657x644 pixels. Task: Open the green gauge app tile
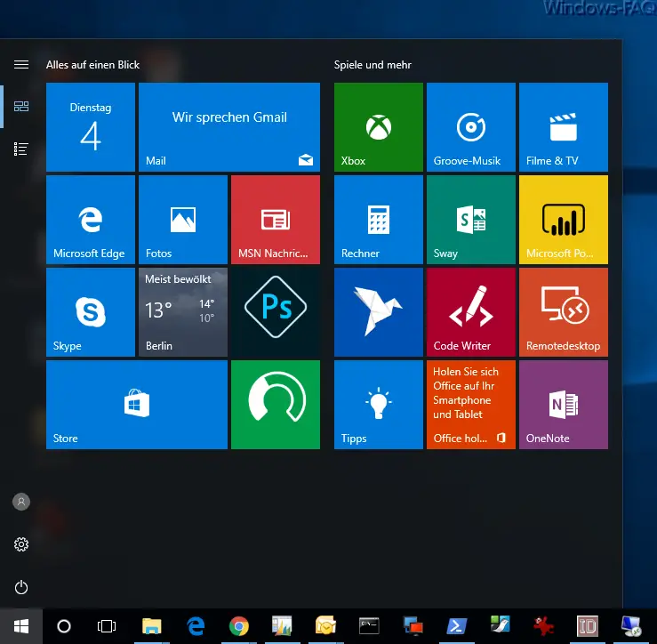[276, 405]
